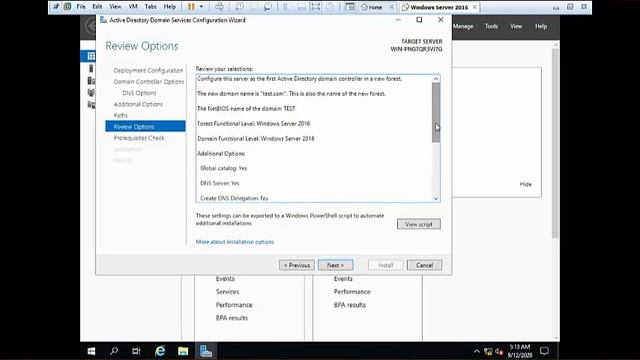Click the VMware pause VM icon

191,7
